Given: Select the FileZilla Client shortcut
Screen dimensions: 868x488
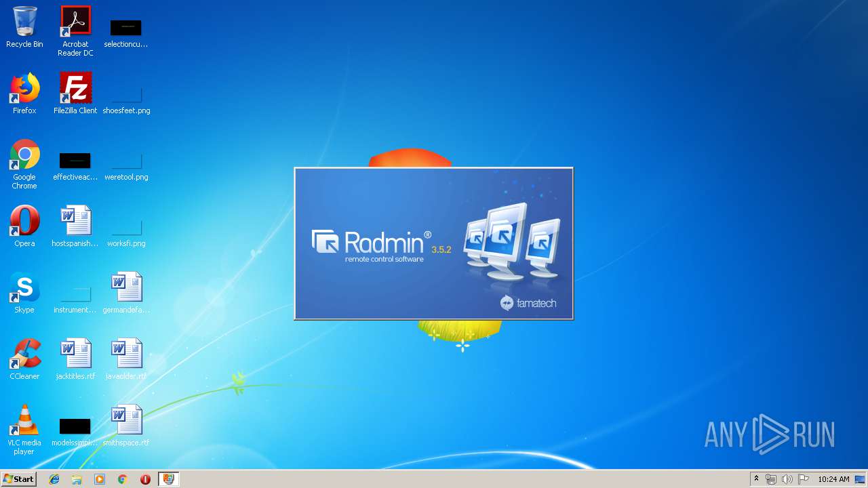Looking at the screenshot, I should (75, 94).
